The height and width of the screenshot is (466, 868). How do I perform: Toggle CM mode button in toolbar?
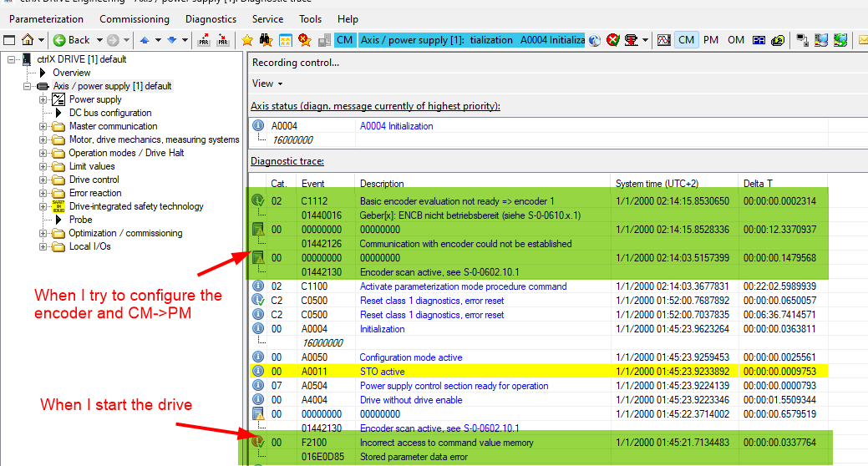coord(686,39)
